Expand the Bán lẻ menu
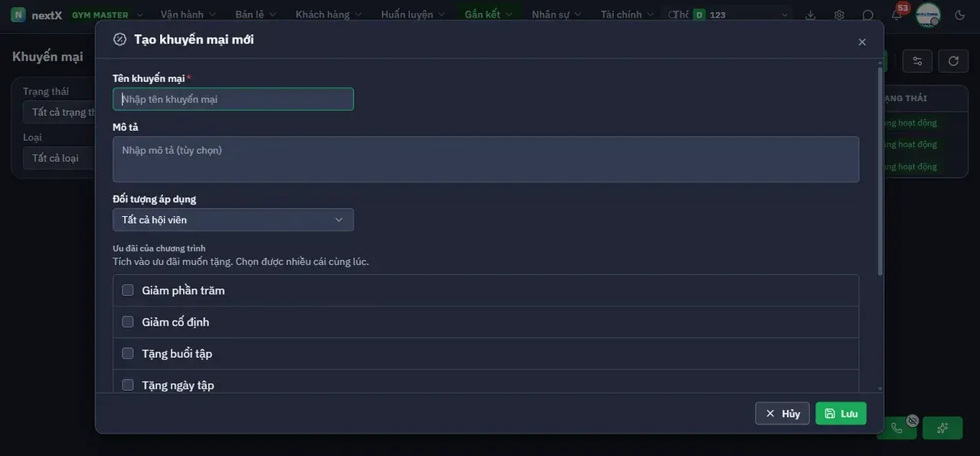This screenshot has width=980, height=456. (x=256, y=15)
